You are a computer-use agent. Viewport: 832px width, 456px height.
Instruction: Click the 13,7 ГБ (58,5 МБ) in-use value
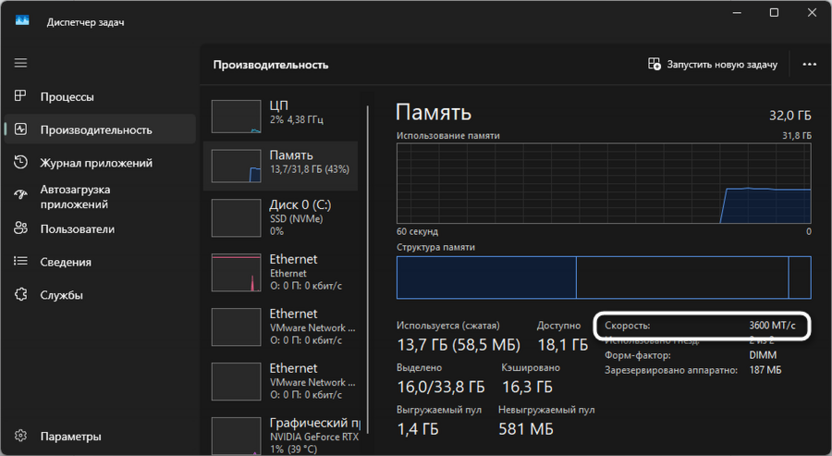coord(458,345)
